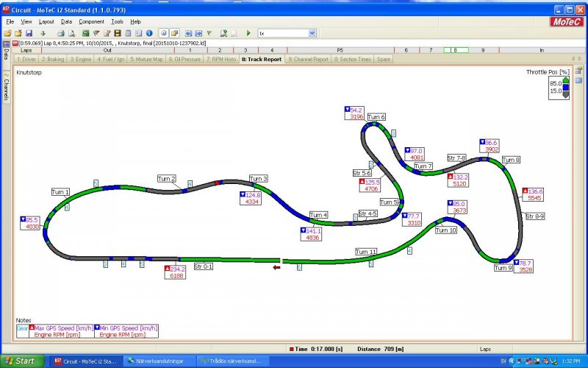Image resolution: width=588 pixels, height=368 pixels.
Task: Switch to the 4: Fuel / Ign tab
Action: tap(111, 59)
